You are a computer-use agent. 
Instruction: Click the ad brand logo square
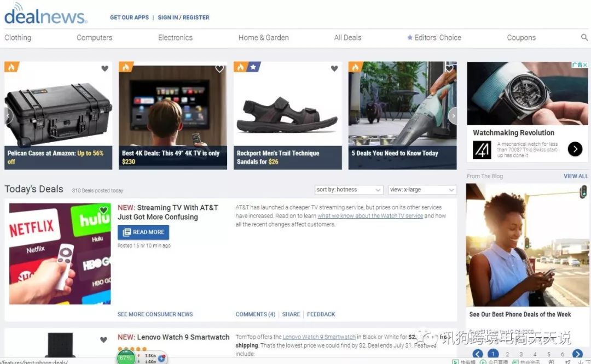482,150
